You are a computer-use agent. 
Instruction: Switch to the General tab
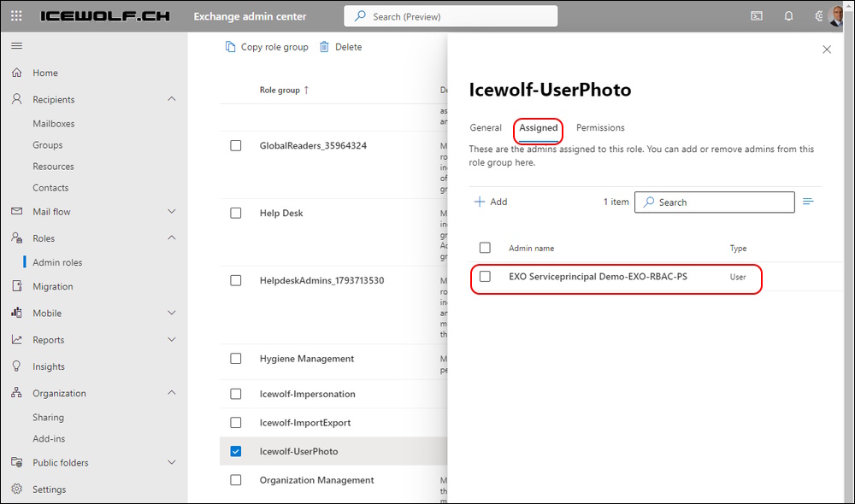pos(486,127)
